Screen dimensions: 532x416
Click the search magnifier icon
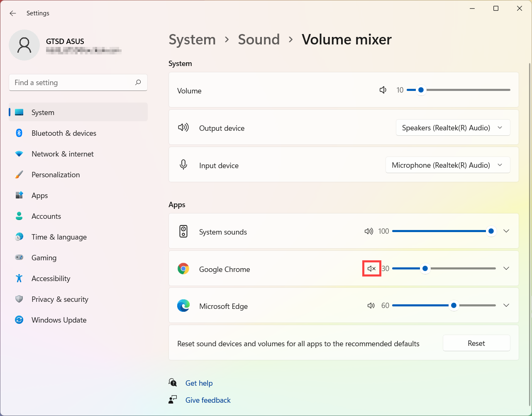pyautogui.click(x=138, y=82)
